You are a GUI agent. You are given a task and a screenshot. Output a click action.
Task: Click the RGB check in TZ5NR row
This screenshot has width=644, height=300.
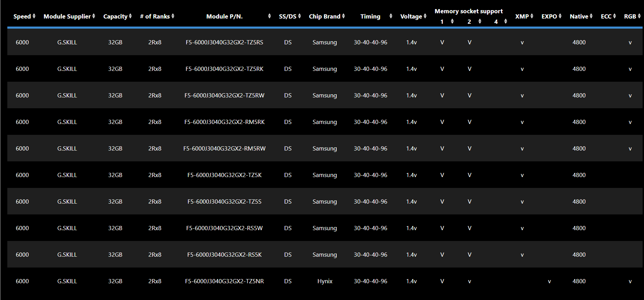[630, 281]
